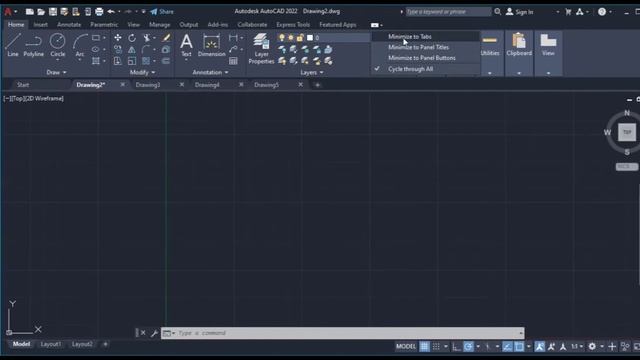The height and width of the screenshot is (360, 640).
Task: Click Sign In
Action: tap(520, 12)
